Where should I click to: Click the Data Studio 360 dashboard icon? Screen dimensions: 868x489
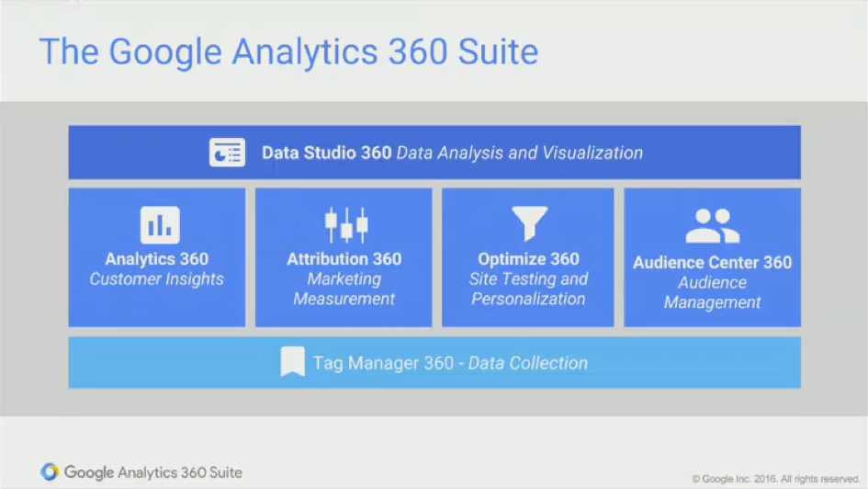tap(227, 153)
